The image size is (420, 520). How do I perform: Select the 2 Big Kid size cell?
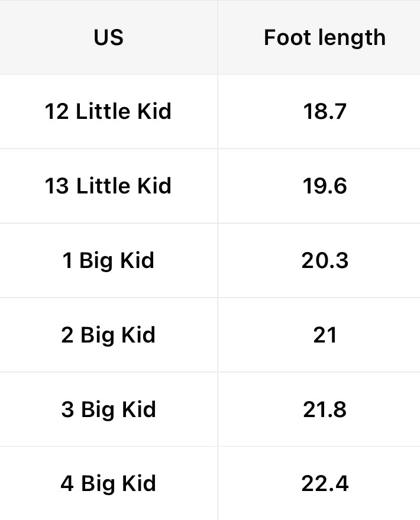(108, 335)
